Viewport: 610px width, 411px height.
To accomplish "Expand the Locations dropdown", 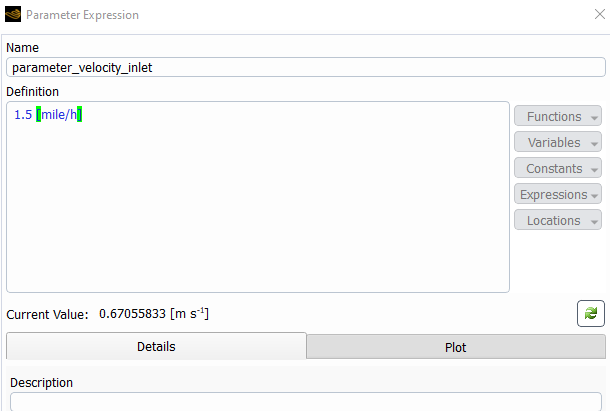I will 558,220.
